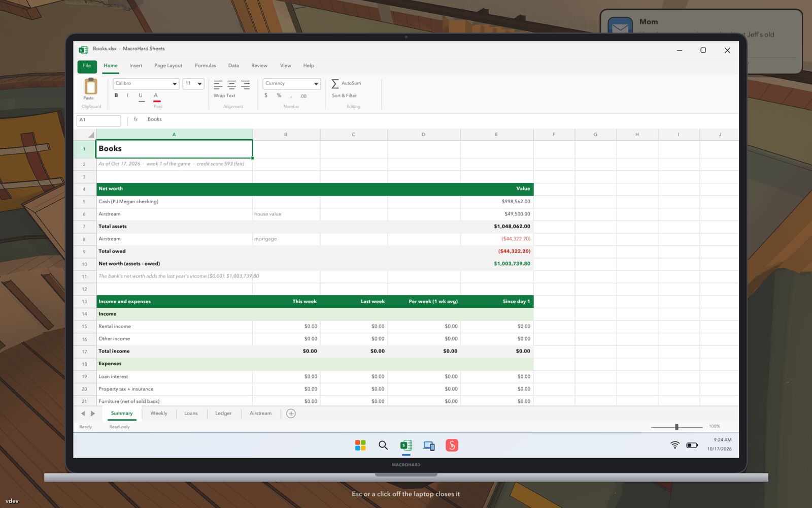Open the Loans sheet tab

click(191, 414)
